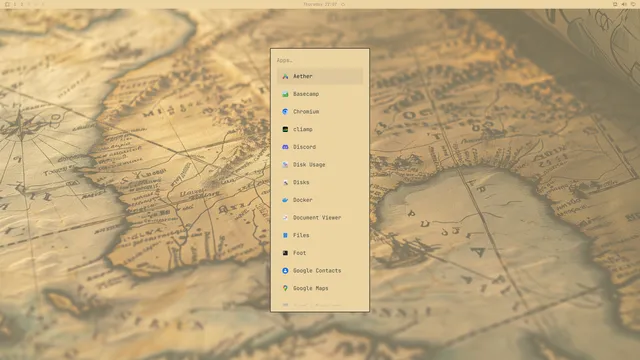The width and height of the screenshot is (640, 360).
Task: Open Basecamp via its icon
Action: coord(285,94)
